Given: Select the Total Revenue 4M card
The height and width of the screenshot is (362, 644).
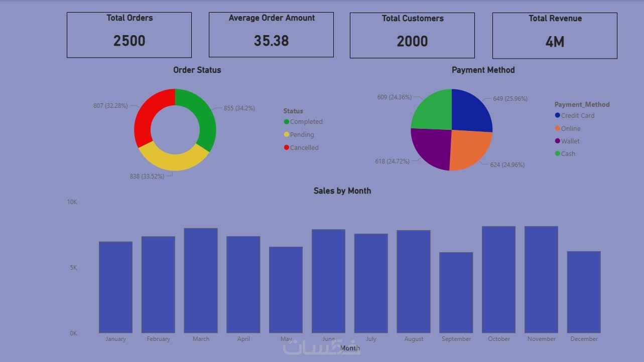Looking at the screenshot, I should pyautogui.click(x=555, y=36).
